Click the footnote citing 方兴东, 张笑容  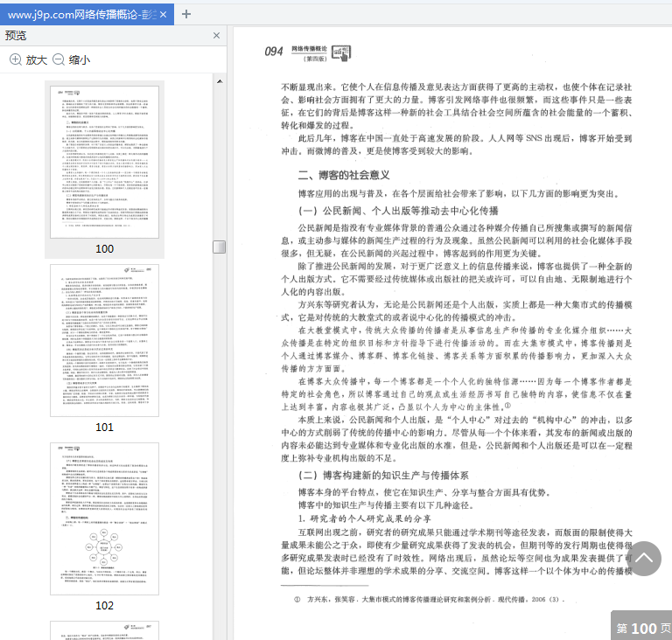tap(430, 599)
